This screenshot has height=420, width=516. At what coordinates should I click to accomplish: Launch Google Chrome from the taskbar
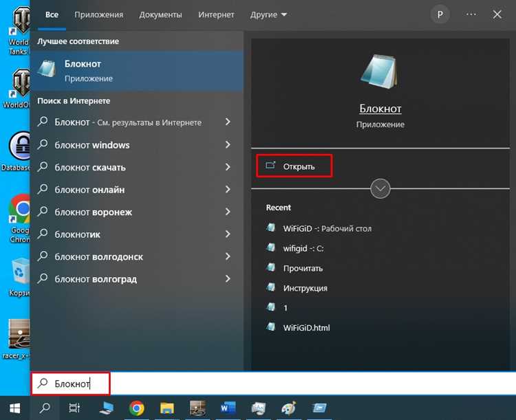(137, 408)
